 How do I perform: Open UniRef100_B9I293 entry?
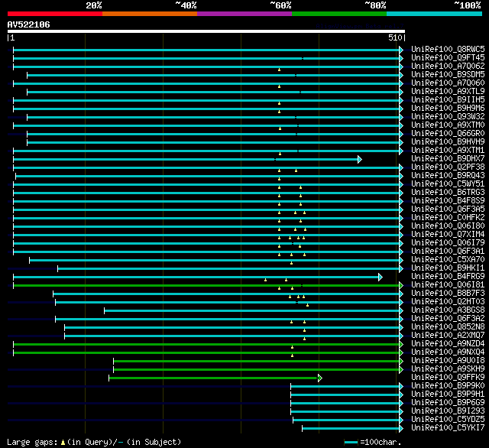pyautogui.click(x=448, y=411)
